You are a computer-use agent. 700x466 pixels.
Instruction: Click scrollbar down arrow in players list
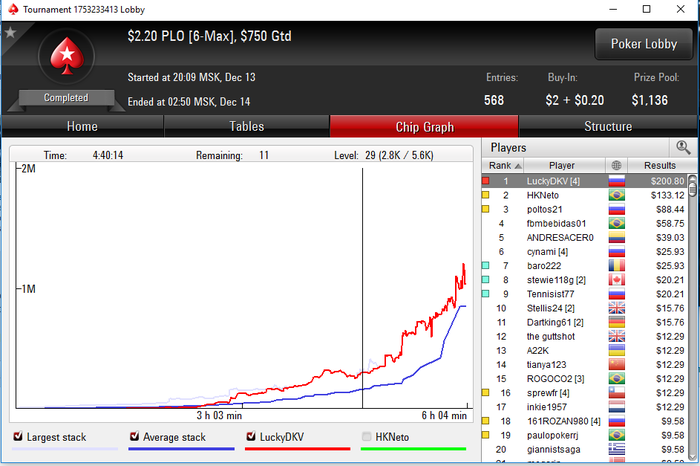coord(692,457)
